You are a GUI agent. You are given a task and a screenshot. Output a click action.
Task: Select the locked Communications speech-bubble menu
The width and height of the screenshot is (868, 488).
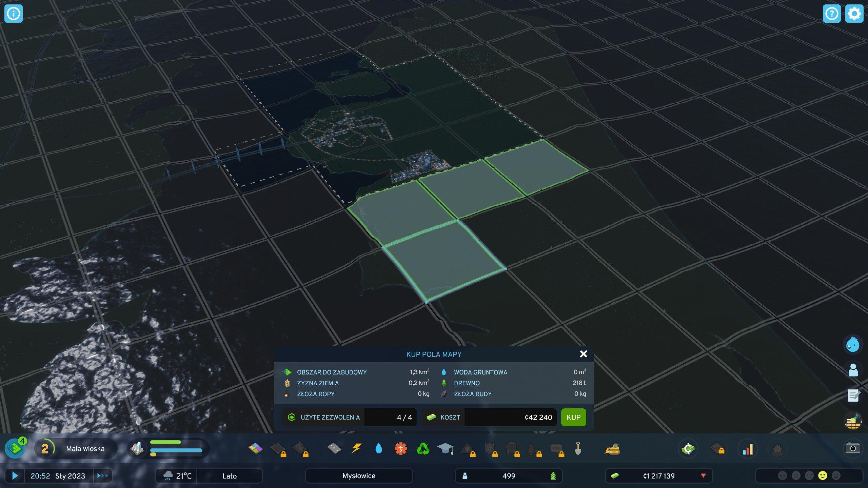556,449
